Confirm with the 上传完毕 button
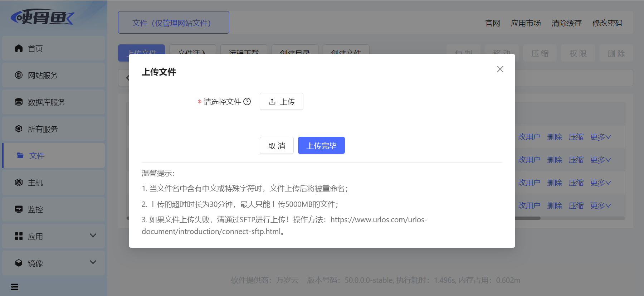The image size is (644, 296). (x=321, y=145)
